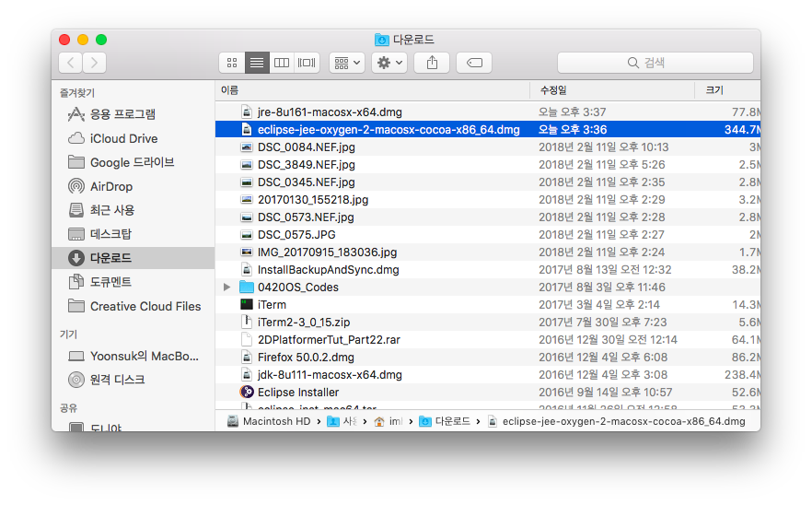Select the 2DPlatformerTut_Part22.rar file

pyautogui.click(x=488, y=340)
